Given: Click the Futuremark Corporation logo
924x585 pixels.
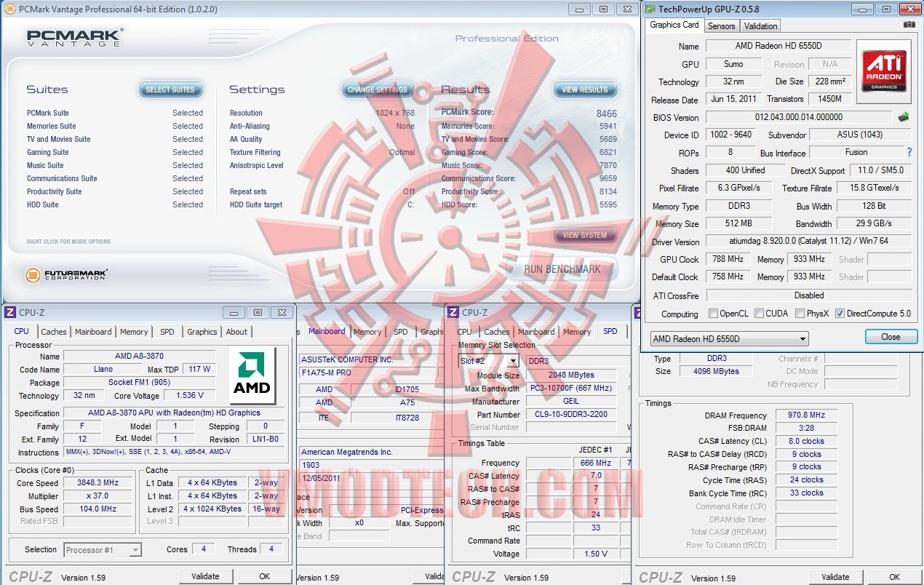Looking at the screenshot, I should [66, 274].
